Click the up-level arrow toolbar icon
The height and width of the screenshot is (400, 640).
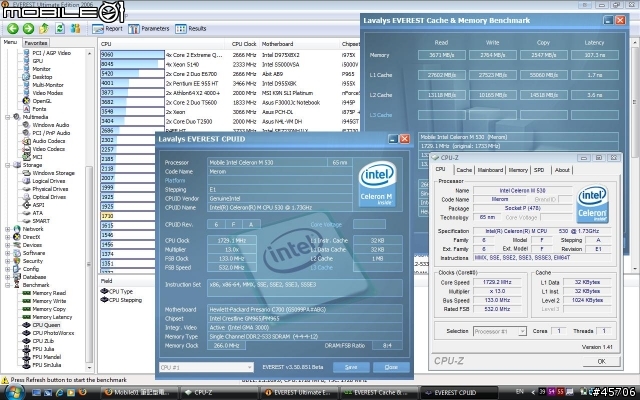[x=44, y=28]
